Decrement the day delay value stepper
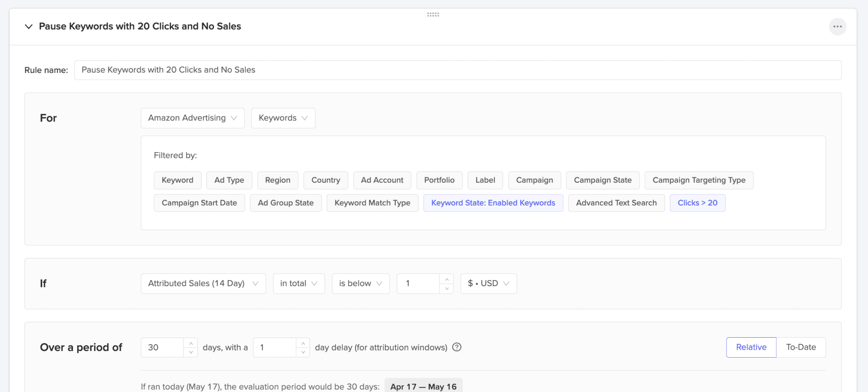Image resolution: width=868 pixels, height=392 pixels. click(303, 352)
